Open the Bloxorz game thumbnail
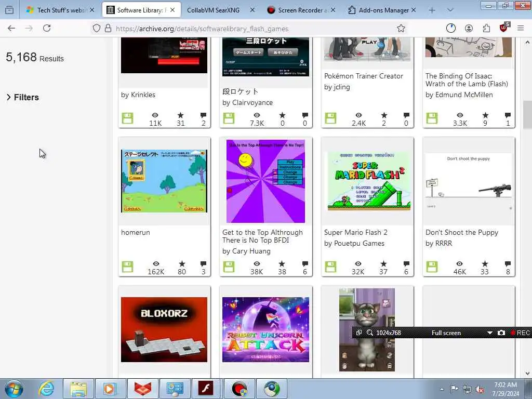The width and height of the screenshot is (532, 399). point(164,329)
